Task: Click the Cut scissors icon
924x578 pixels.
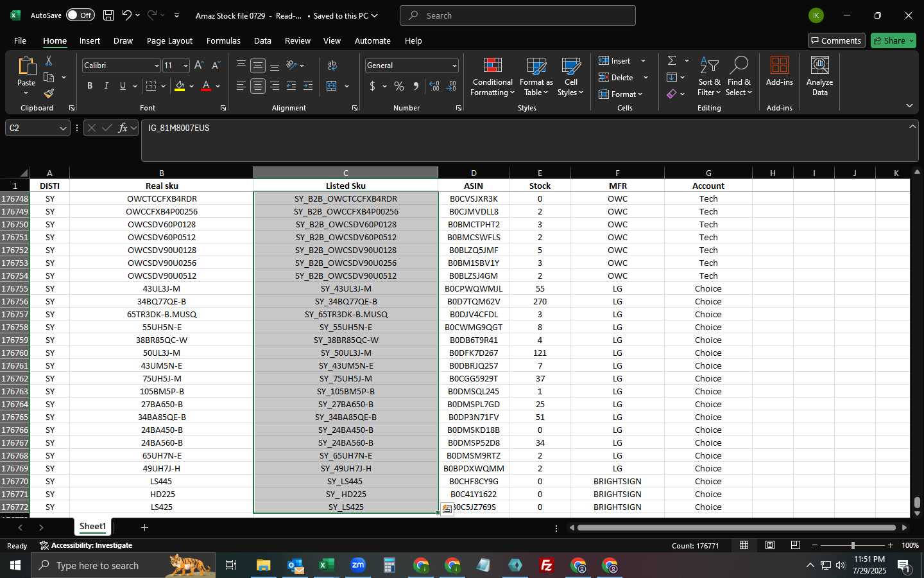Action: pyautogui.click(x=49, y=60)
